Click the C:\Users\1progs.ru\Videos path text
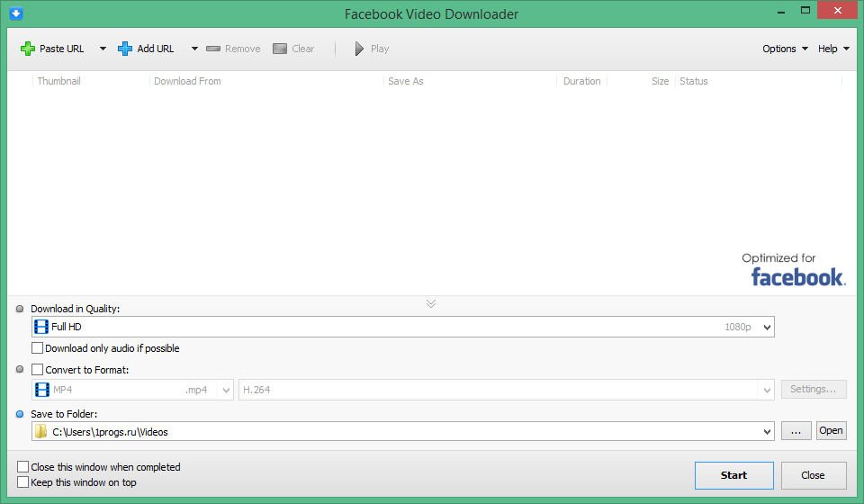The image size is (864, 504). point(110,432)
